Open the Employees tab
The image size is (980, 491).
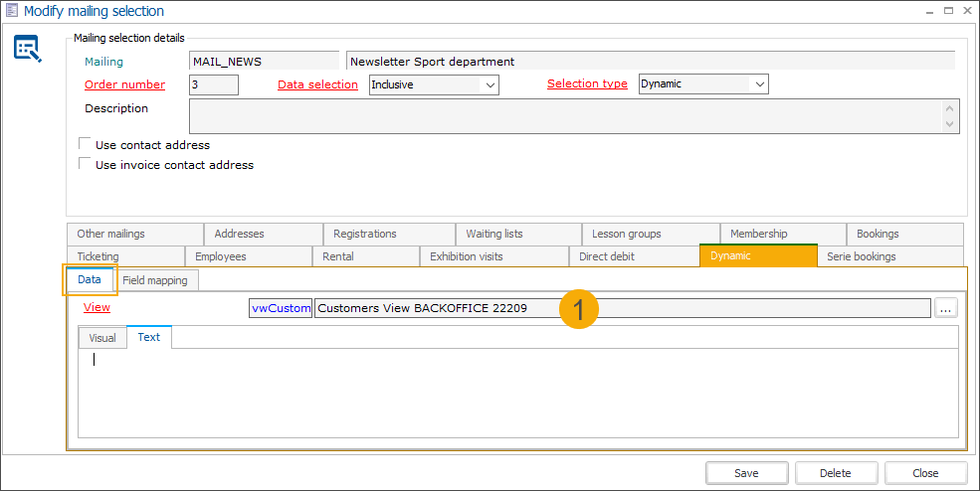pos(249,256)
